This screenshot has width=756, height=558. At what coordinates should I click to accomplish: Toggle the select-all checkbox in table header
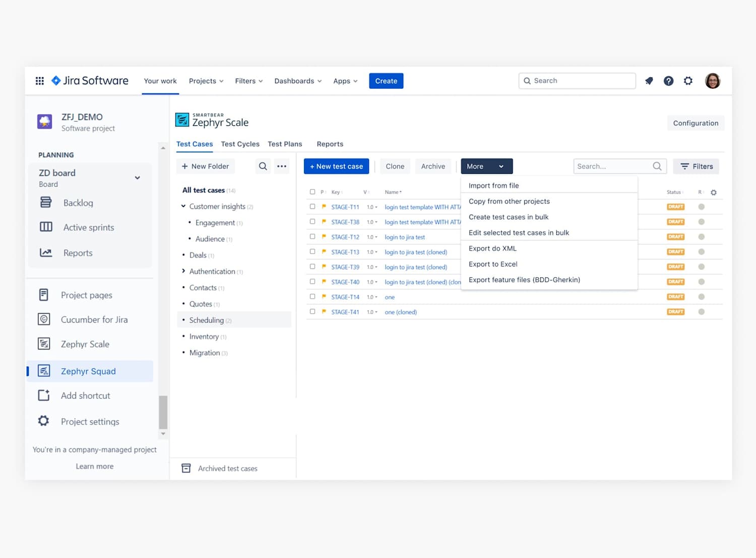312,192
